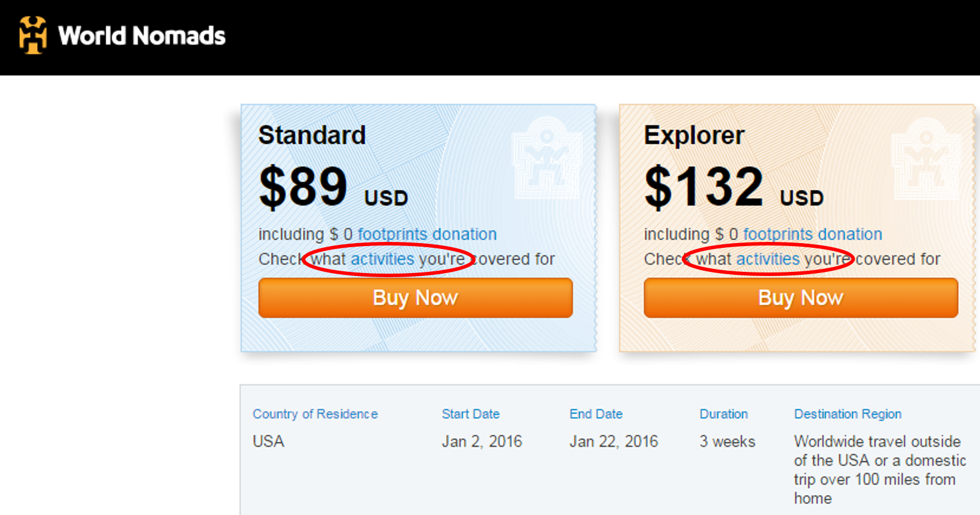980x515 pixels.
Task: Open footprints donation link in Standard plan
Action: [x=427, y=234]
